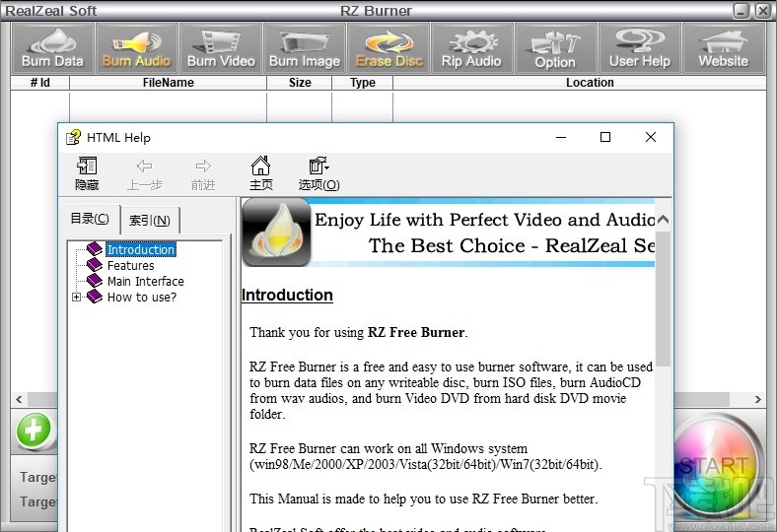The height and width of the screenshot is (532, 777).
Task: Select the Erase Disc tool
Action: pyautogui.click(x=389, y=48)
